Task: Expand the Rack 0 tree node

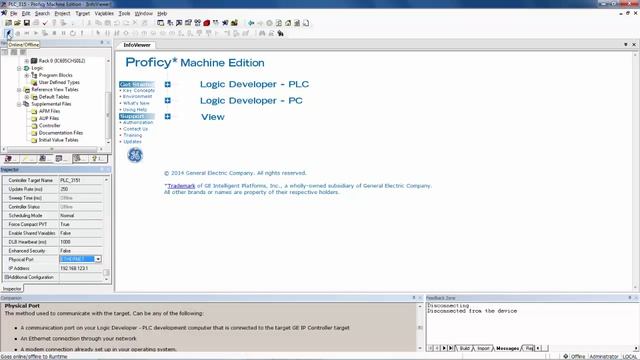Action: [x=27, y=61]
